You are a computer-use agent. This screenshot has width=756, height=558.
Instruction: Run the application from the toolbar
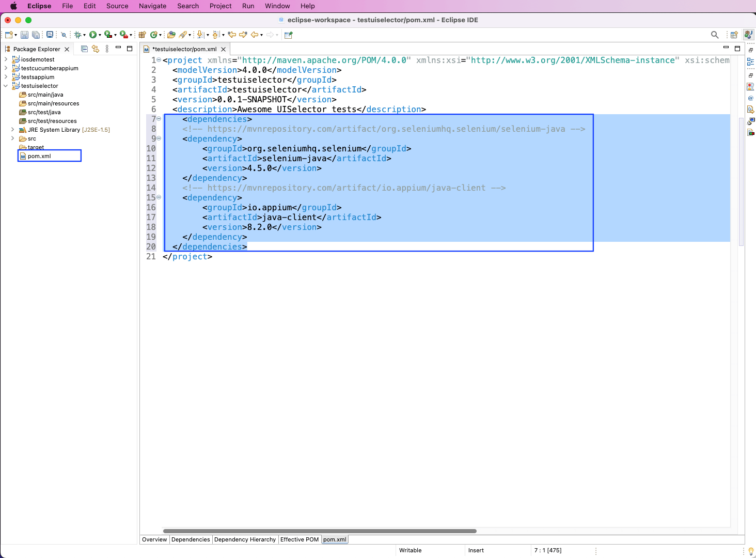(x=92, y=35)
